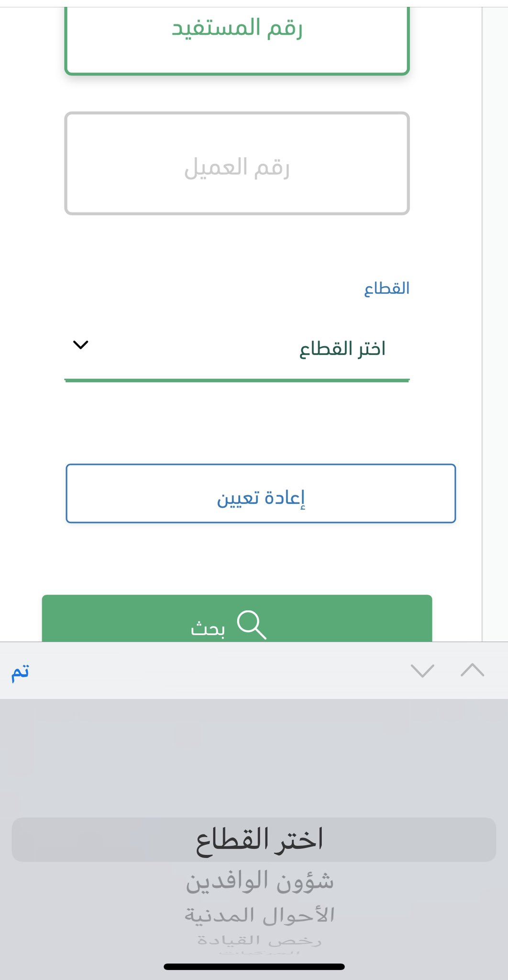Click the black arrow beside اختر القطاع
The width and height of the screenshot is (508, 980).
(80, 345)
